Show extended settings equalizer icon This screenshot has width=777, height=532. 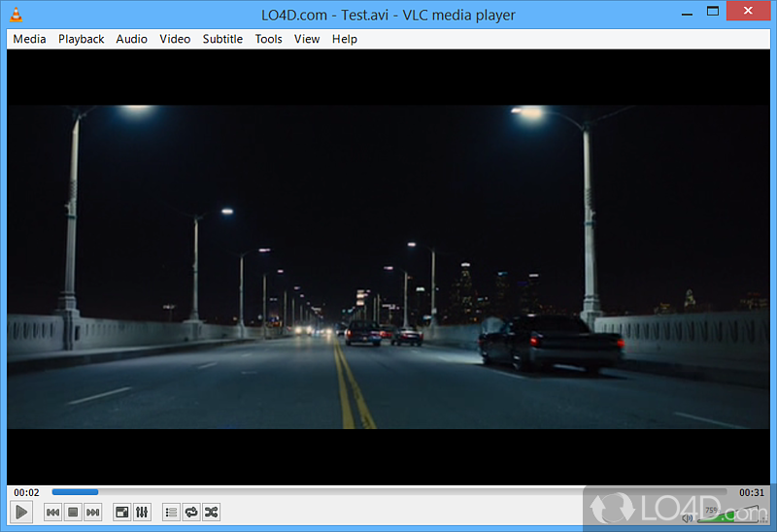coord(142,512)
